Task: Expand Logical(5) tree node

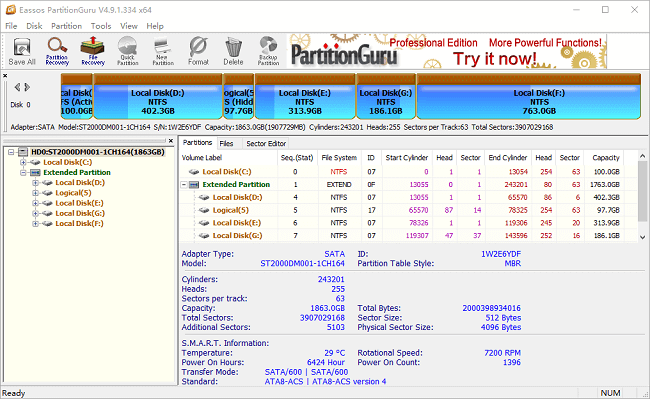Action: tap(35, 193)
